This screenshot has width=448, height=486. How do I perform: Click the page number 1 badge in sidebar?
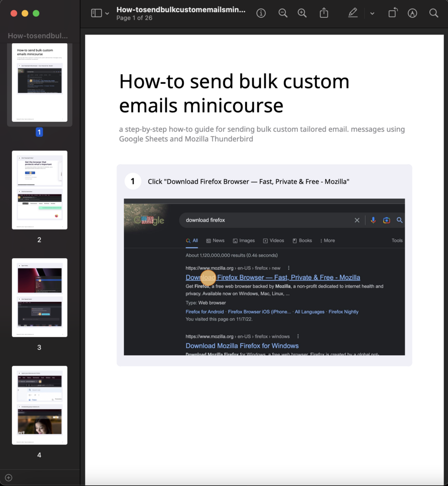click(x=39, y=132)
